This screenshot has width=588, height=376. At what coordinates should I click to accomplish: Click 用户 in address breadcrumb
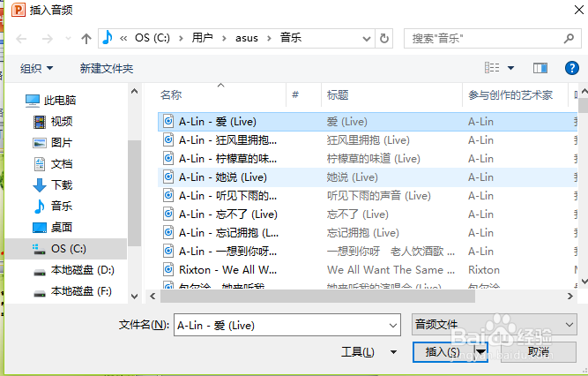point(202,38)
